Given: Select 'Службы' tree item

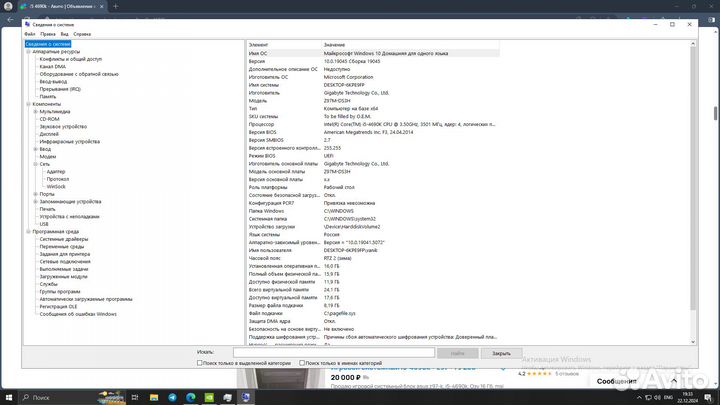Looking at the screenshot, I should click(x=48, y=284).
